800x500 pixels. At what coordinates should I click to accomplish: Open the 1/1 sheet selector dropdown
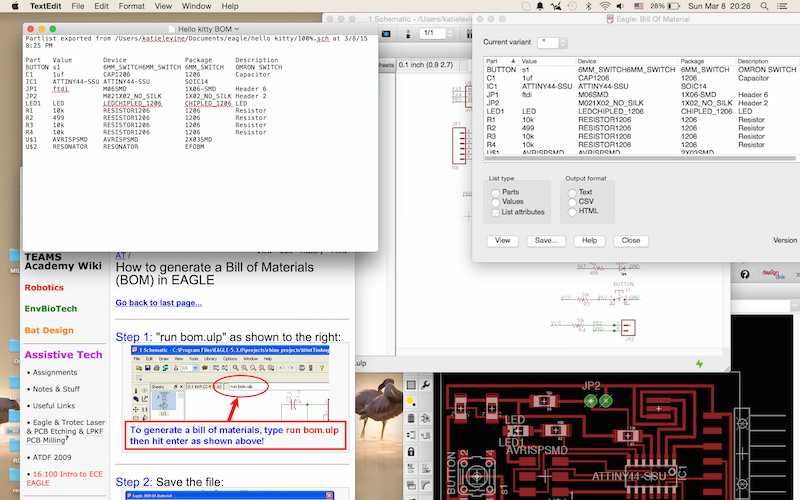tap(436, 33)
